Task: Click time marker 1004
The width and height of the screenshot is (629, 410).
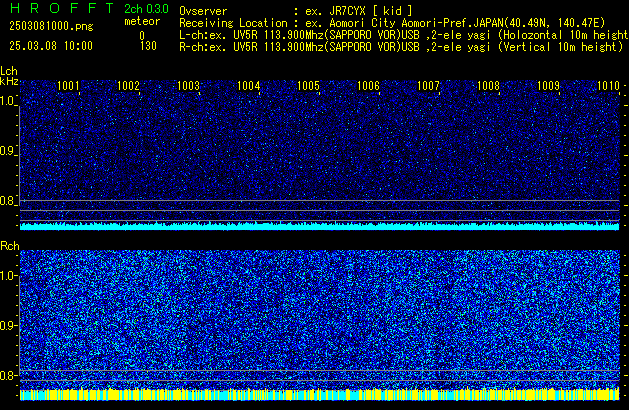Action: pos(249,85)
